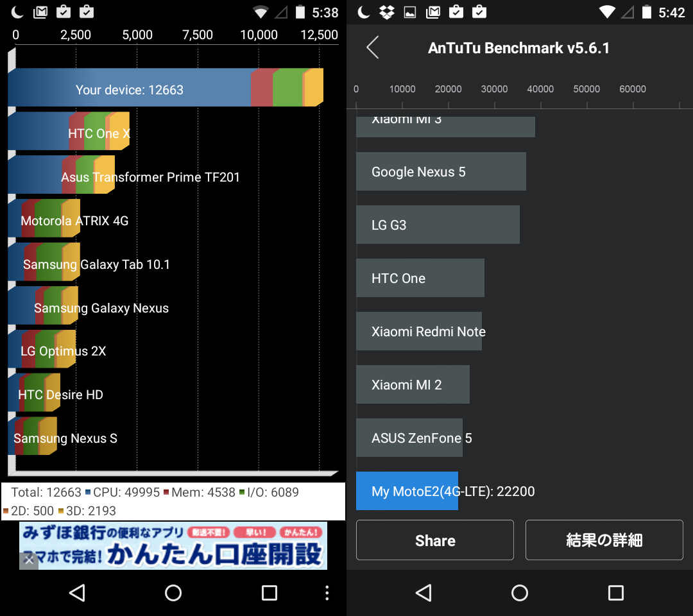Tap the Share button
Screen dimensions: 693x616
435,540
